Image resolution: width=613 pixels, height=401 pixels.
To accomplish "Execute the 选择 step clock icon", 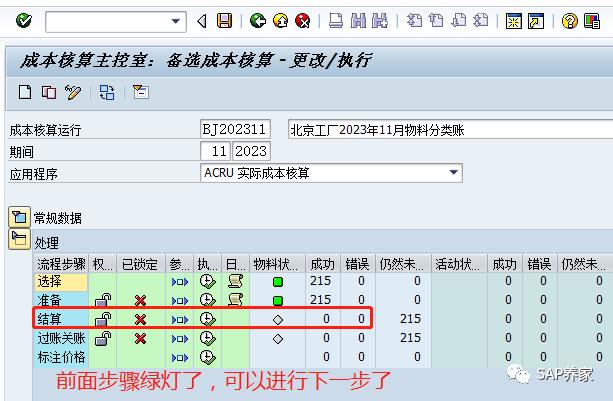I will [207, 281].
